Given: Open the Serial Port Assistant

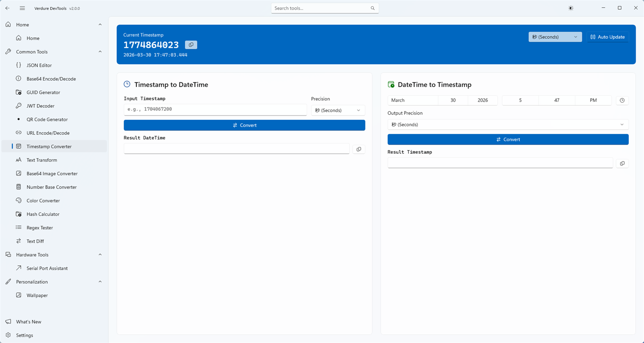Looking at the screenshot, I should coord(47,268).
